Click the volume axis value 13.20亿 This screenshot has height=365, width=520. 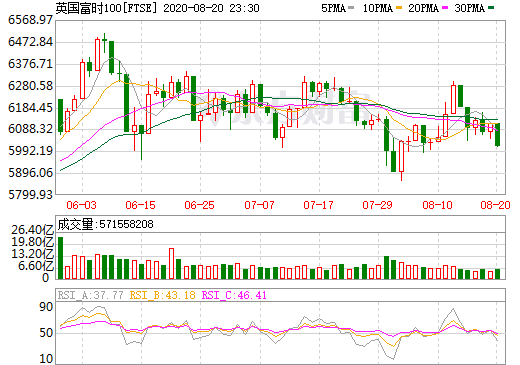32,254
